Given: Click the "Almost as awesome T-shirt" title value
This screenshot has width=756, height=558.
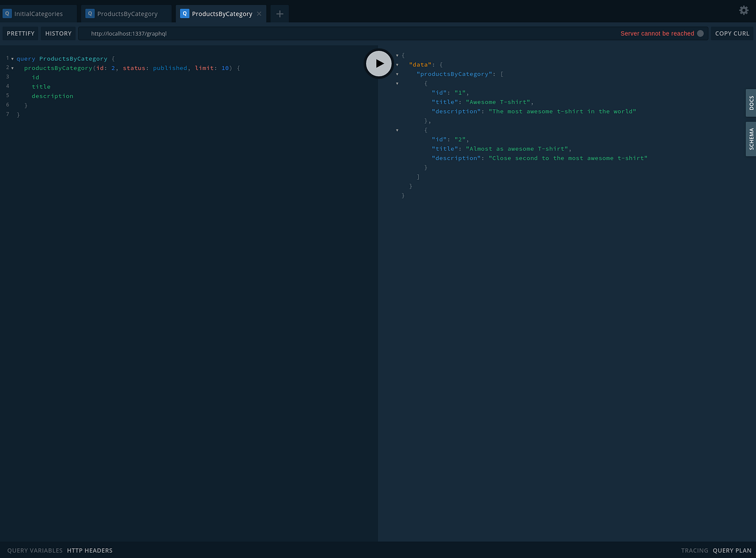Looking at the screenshot, I should pos(517,149).
